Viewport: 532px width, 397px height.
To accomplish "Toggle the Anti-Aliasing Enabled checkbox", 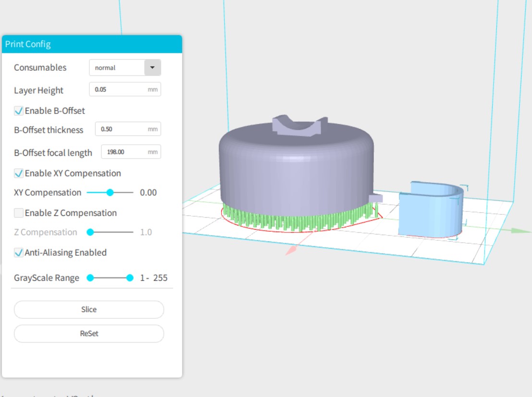I will point(19,253).
